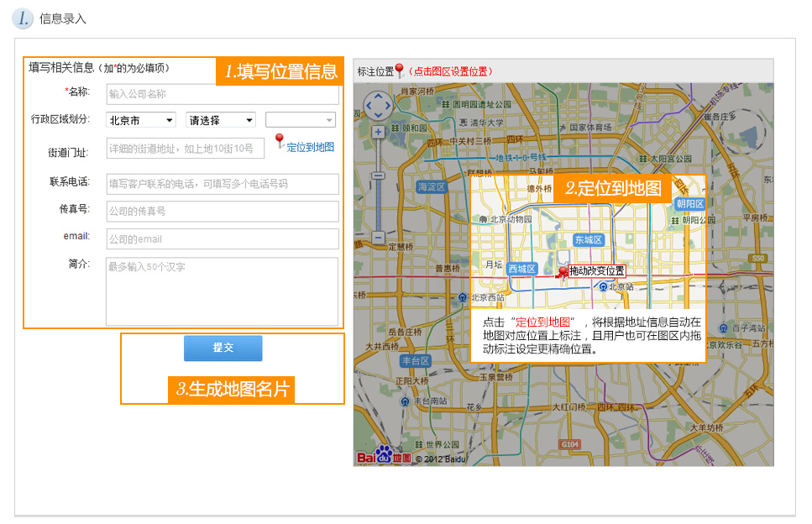The height and width of the screenshot is (524, 812).
Task: Focus the street address input field
Action: point(186,149)
